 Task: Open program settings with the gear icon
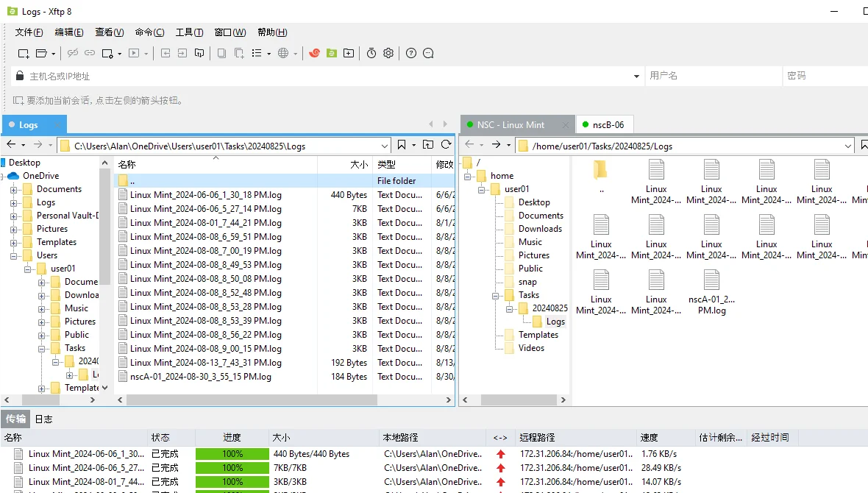click(388, 53)
